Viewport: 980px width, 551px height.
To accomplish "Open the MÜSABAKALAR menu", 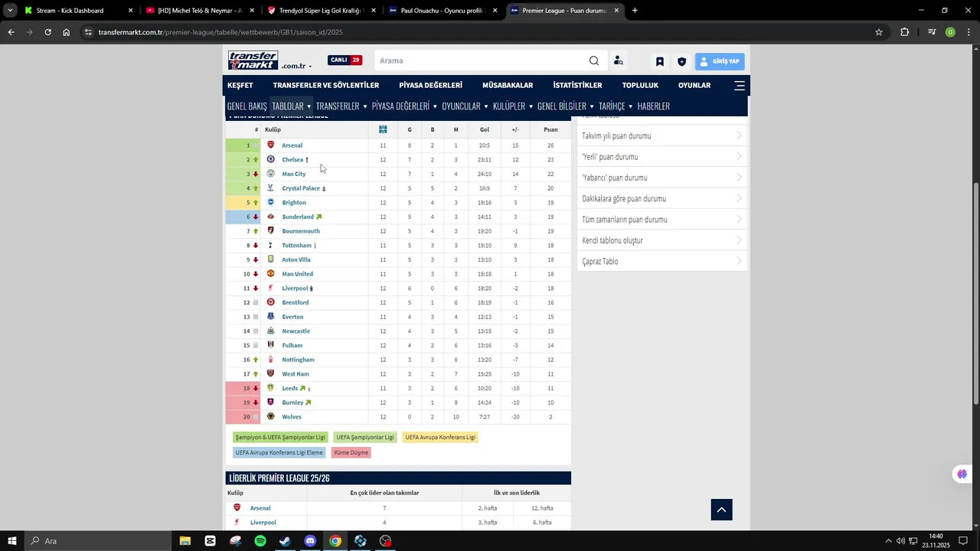I will click(x=508, y=86).
